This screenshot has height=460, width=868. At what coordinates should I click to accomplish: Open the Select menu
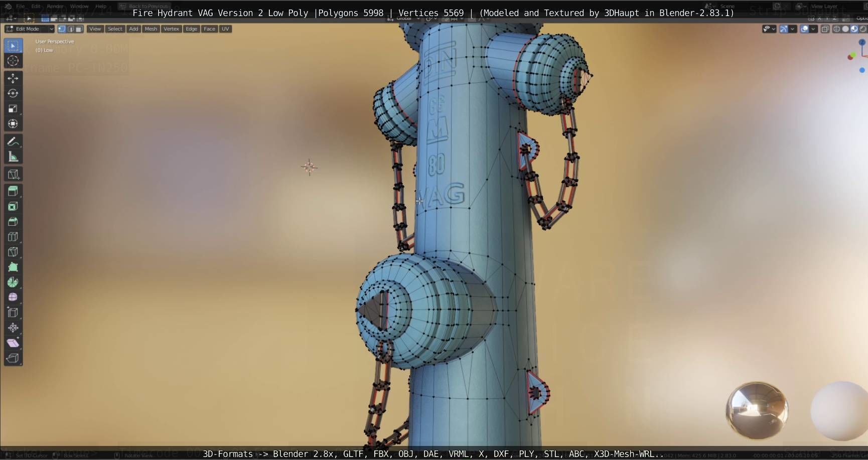pos(115,29)
